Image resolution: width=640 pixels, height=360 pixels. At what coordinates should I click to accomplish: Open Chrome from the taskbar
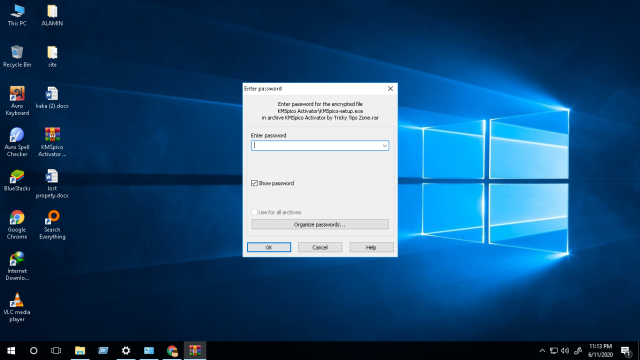tap(172, 351)
